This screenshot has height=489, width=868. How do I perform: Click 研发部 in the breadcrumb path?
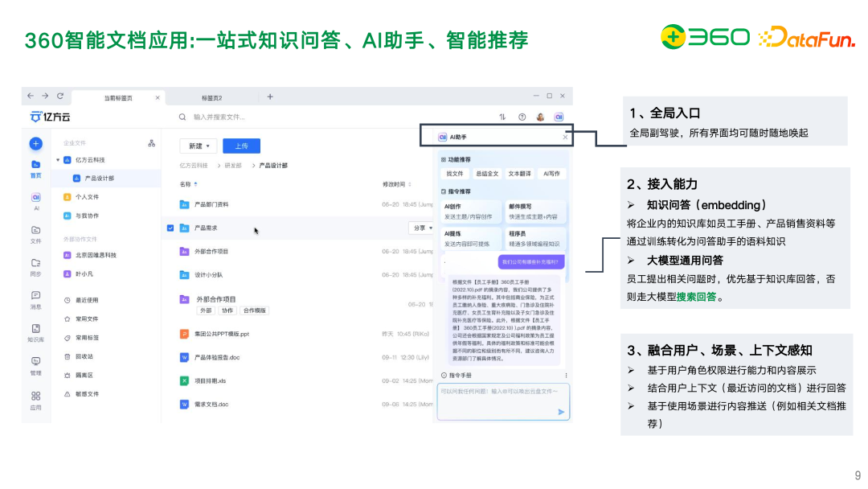(x=233, y=165)
